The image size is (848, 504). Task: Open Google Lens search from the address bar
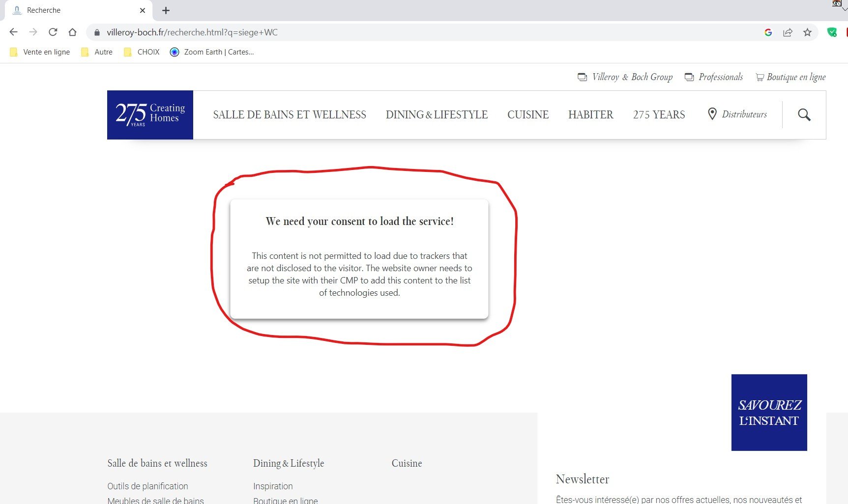pos(768,32)
